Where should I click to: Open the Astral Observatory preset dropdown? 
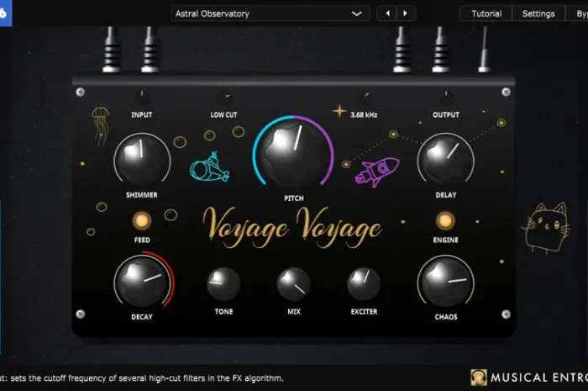(x=270, y=13)
